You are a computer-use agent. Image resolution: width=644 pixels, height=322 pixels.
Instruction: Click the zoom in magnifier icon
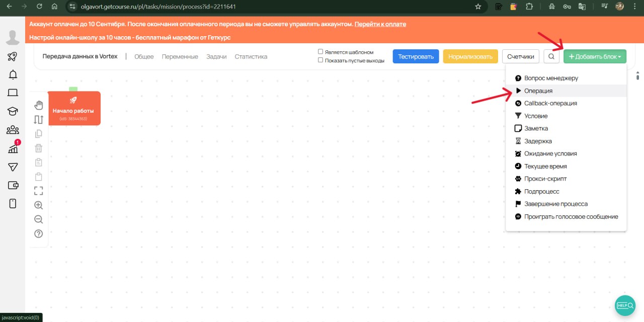coord(39,205)
